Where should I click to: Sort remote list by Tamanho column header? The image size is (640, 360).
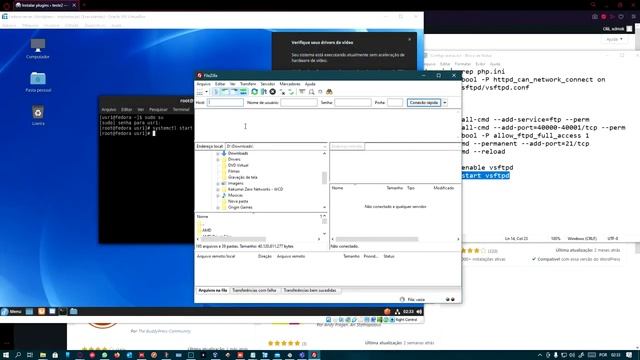pyautogui.click(x=394, y=188)
